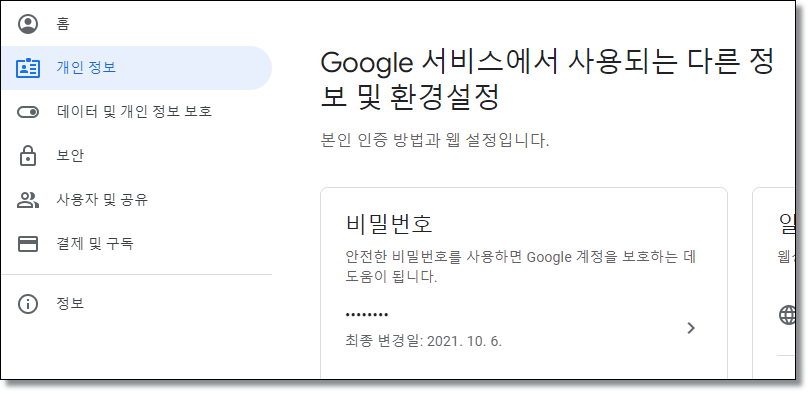This screenshot has height=407, width=808.
Task: Click the info circle icon beside 정보
Action: tap(28, 304)
